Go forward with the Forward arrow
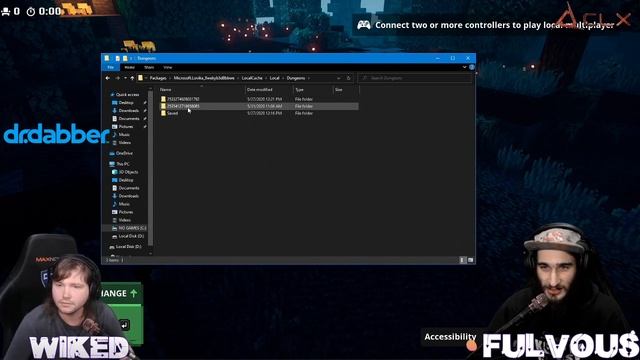 [118, 78]
